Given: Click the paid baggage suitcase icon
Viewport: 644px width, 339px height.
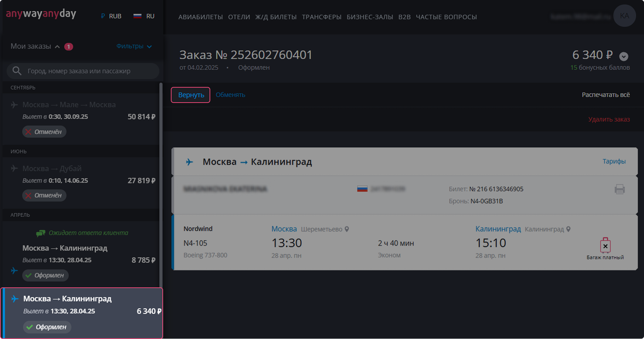Looking at the screenshot, I should (605, 246).
